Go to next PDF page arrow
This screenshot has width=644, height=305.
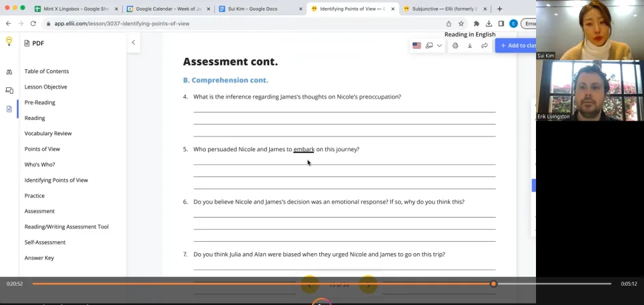[x=369, y=284]
